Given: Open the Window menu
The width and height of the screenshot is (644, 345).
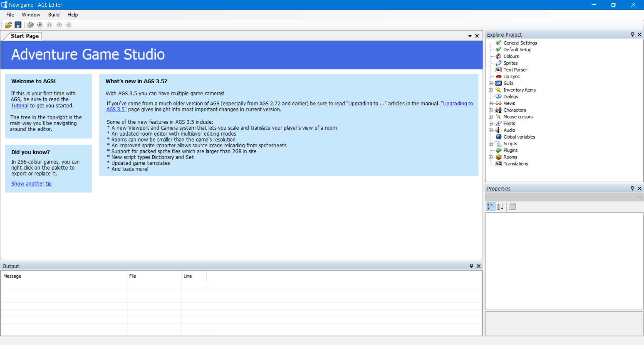Looking at the screenshot, I should [31, 15].
